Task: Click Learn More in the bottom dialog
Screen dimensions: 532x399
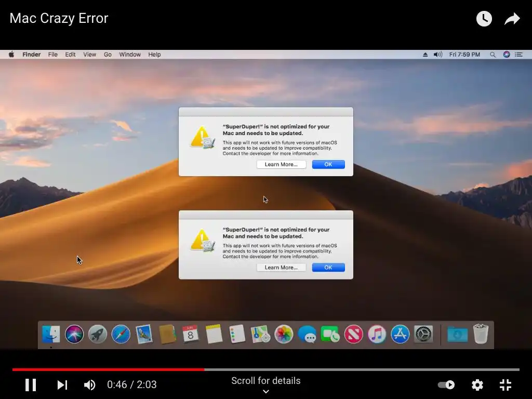Action: pyautogui.click(x=281, y=268)
